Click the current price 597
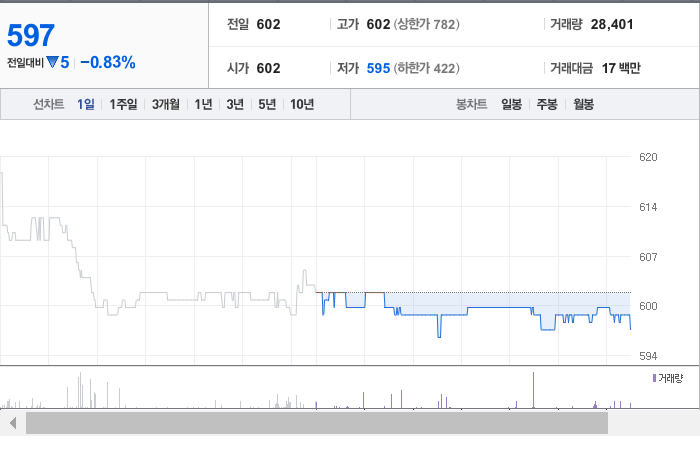 coord(31,35)
